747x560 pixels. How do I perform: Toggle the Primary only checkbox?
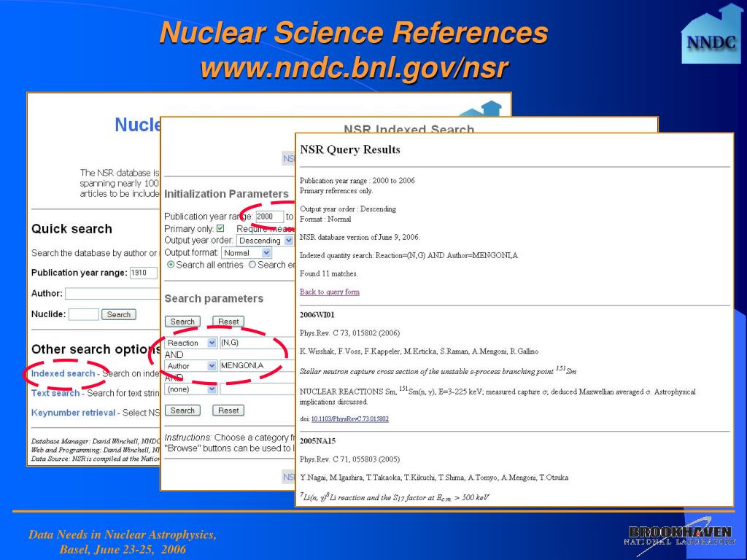pyautogui.click(x=220, y=228)
